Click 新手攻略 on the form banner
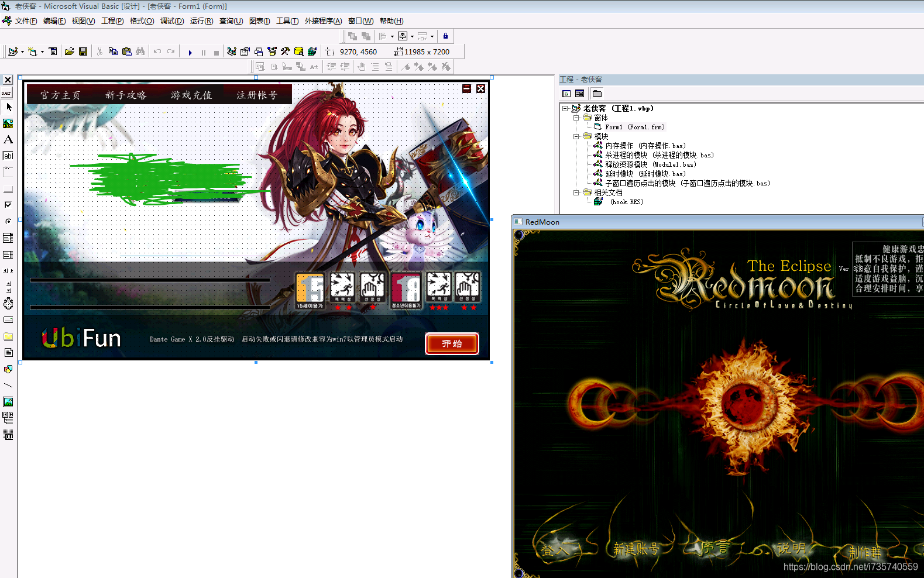Screen dimensions: 924x578 point(126,95)
